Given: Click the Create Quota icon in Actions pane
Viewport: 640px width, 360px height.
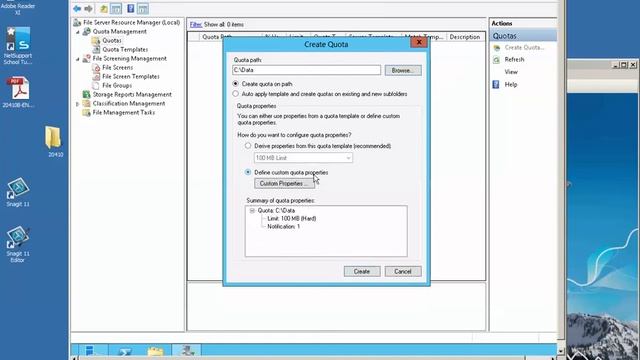Looking at the screenshot, I should click(496, 48).
